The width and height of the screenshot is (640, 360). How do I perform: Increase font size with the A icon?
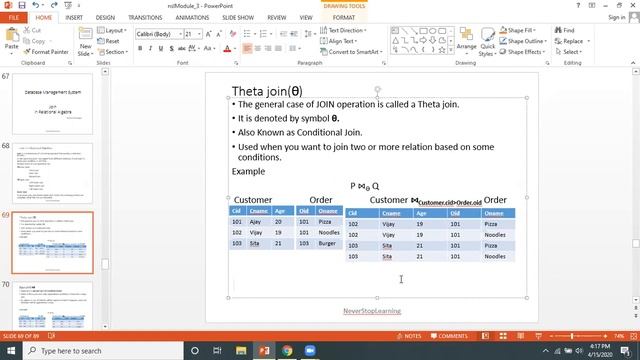pos(209,34)
